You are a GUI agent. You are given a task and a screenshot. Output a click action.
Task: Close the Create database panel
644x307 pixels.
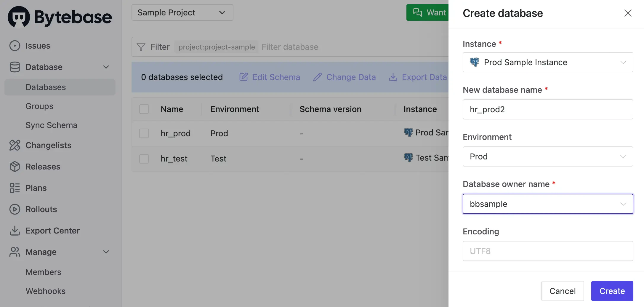pos(628,13)
